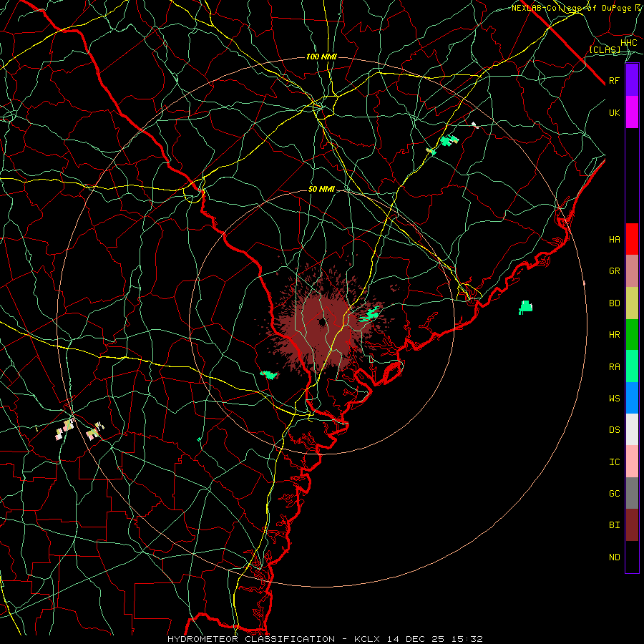Click the light pink IC swatch
This screenshot has width=644, height=644.
(632, 462)
